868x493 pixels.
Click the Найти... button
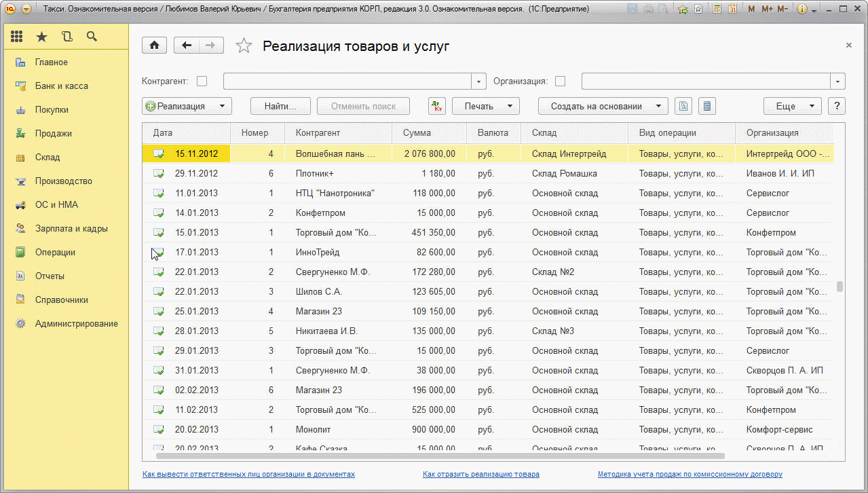281,106
